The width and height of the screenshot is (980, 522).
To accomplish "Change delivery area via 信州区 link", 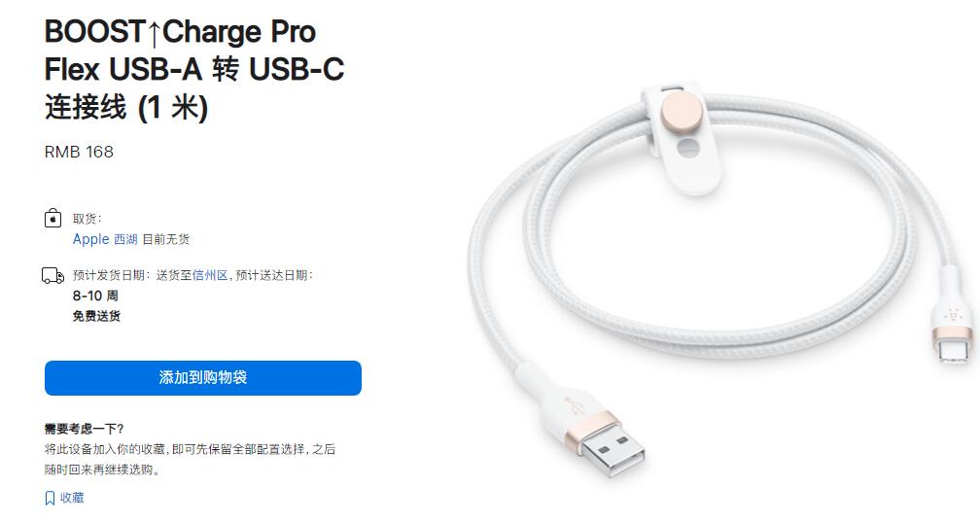I will point(210,275).
